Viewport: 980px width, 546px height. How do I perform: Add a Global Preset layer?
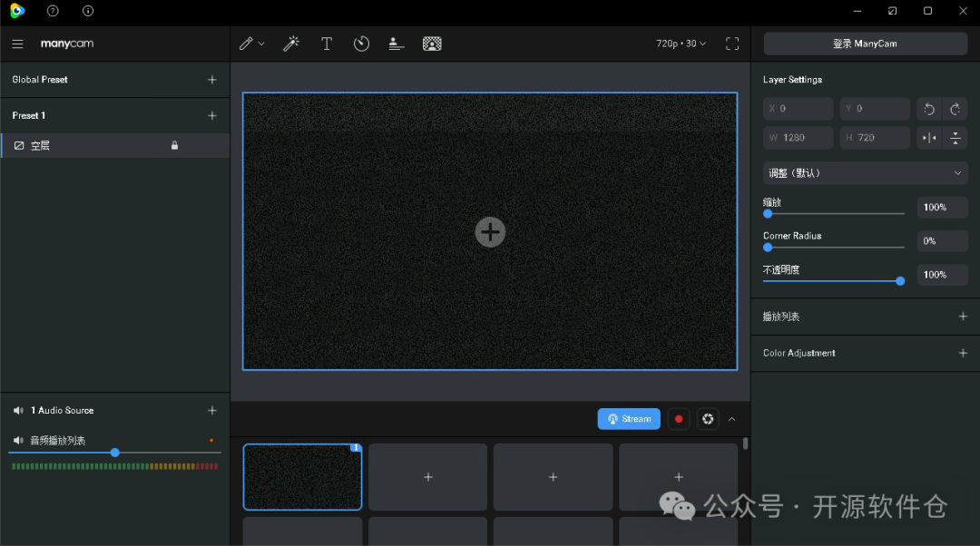click(211, 79)
